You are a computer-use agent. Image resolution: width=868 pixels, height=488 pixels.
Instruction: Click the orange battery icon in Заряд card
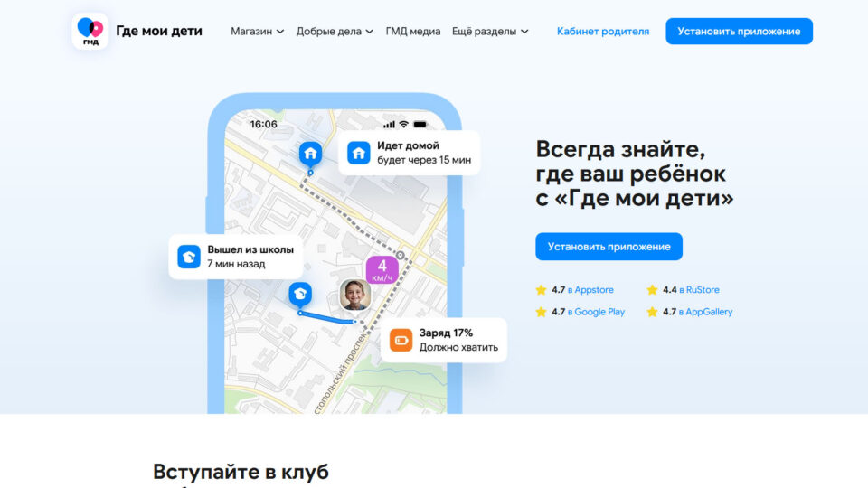401,340
